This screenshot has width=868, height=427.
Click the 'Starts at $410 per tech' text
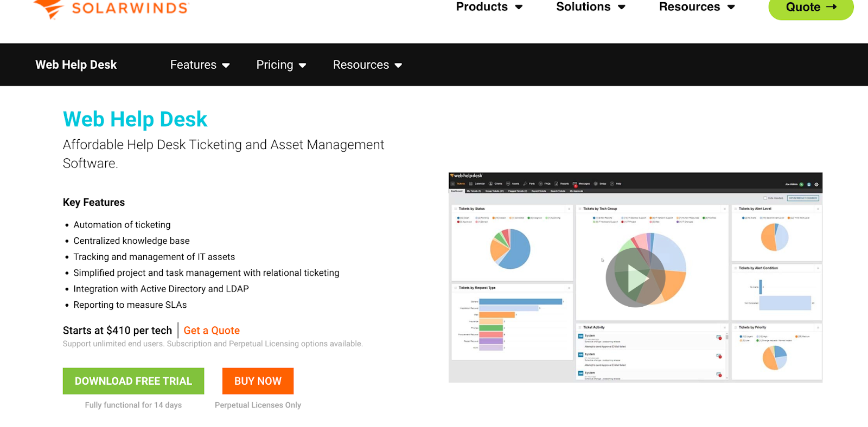click(117, 331)
